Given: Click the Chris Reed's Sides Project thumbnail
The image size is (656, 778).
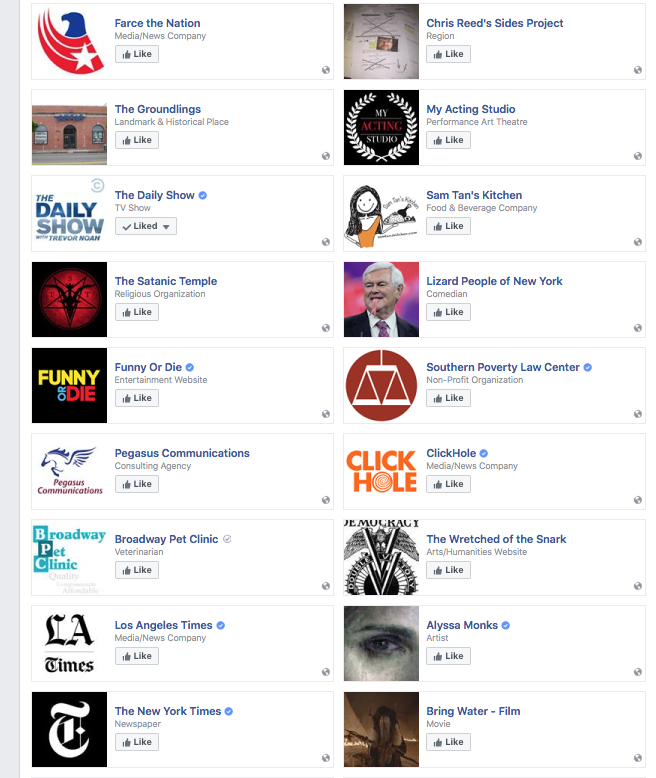Looking at the screenshot, I should coord(381,41).
